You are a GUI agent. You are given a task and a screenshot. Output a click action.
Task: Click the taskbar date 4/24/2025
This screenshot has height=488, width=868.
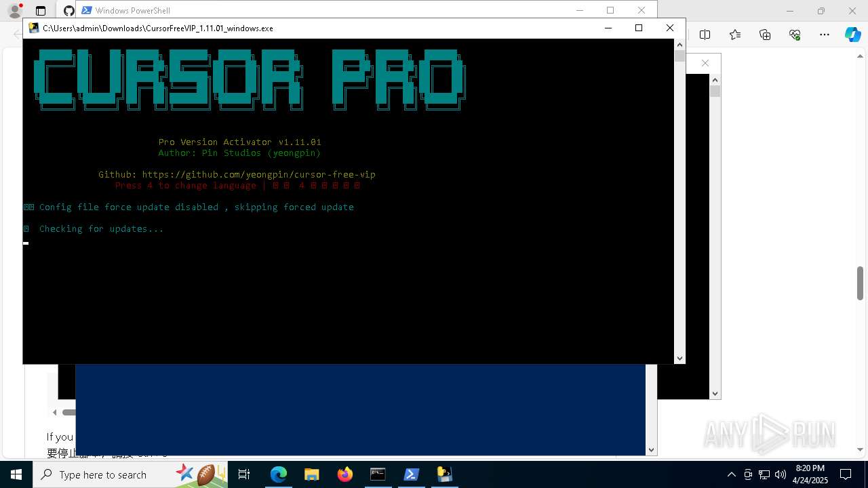click(x=810, y=480)
